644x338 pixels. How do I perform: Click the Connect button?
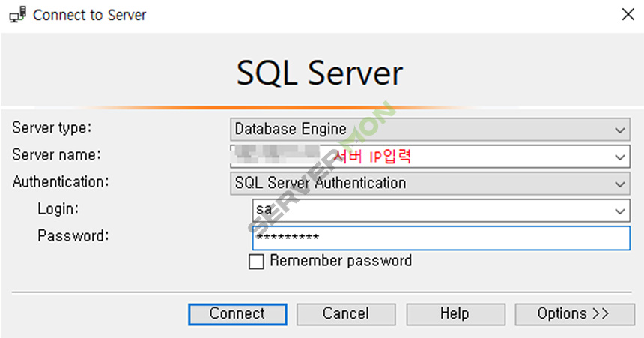(237, 314)
